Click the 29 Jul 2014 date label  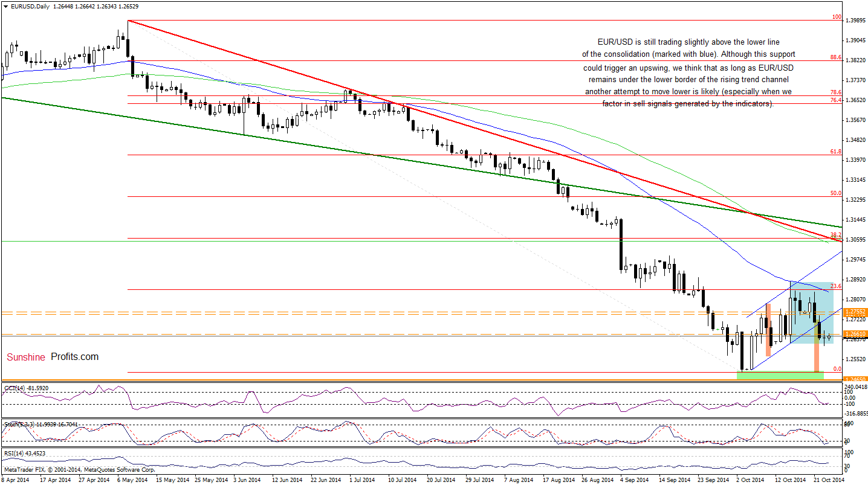[480, 480]
